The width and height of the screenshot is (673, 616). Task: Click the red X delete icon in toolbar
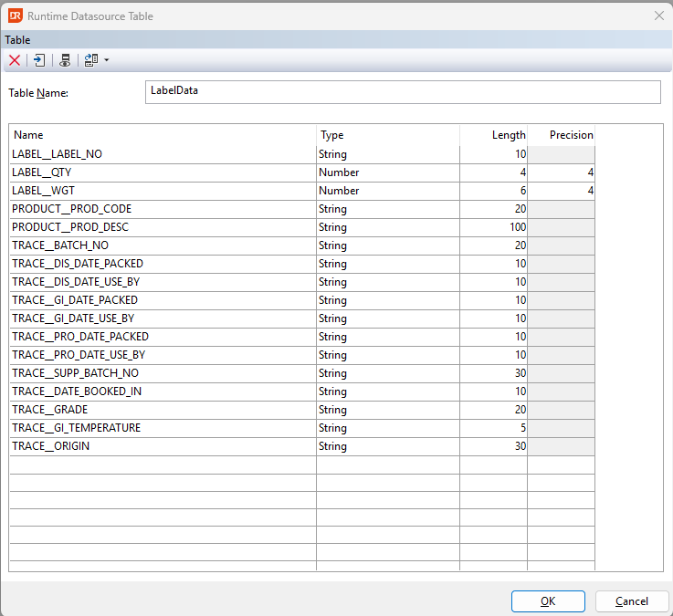[x=15, y=60]
